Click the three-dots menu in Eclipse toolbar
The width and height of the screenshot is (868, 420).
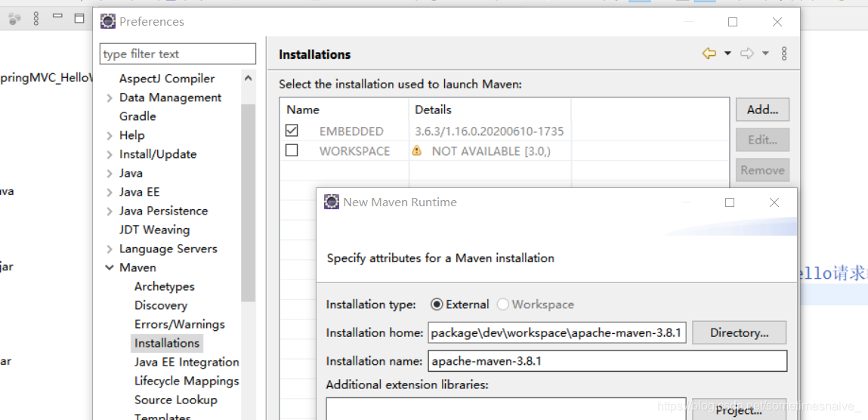(36, 18)
